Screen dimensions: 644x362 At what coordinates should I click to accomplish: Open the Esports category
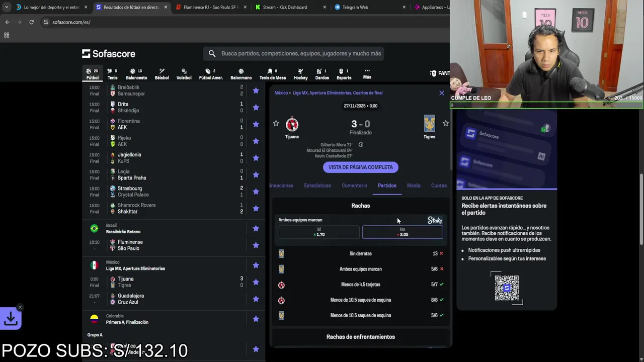344,74
